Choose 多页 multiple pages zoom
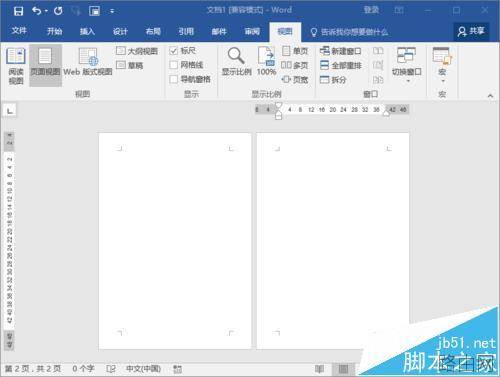 pyautogui.click(x=295, y=65)
